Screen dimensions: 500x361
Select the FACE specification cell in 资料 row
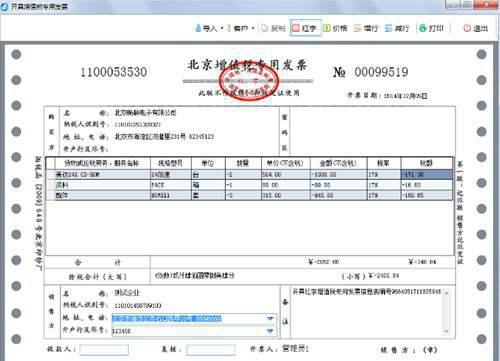[171, 185]
